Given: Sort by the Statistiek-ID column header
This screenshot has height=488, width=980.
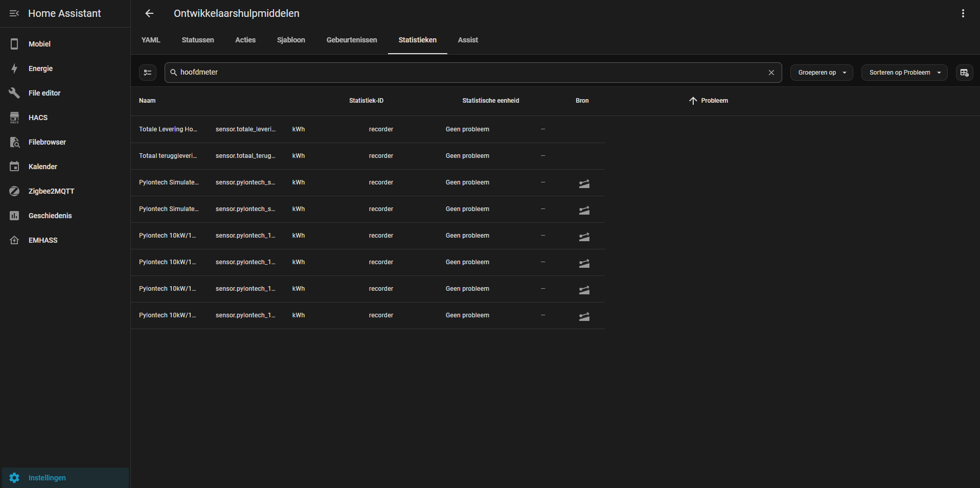Looking at the screenshot, I should point(366,101).
